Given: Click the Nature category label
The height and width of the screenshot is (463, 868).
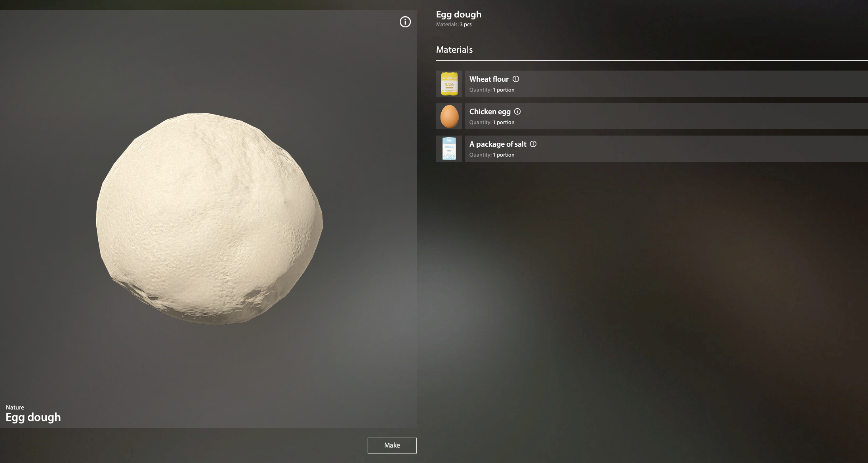Looking at the screenshot, I should tap(15, 408).
